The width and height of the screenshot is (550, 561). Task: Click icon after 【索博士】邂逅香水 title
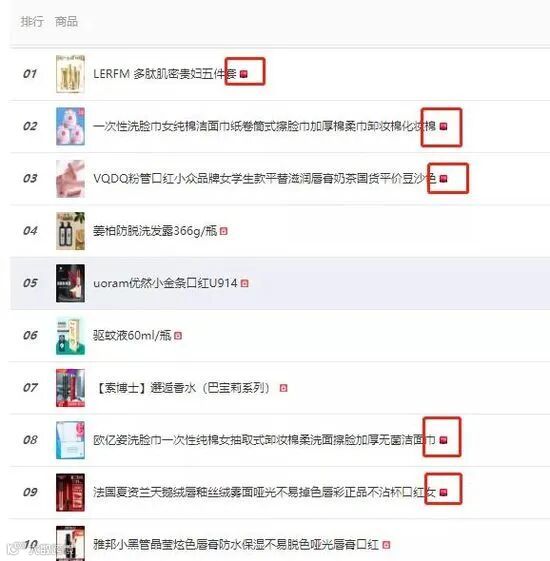[x=283, y=388]
